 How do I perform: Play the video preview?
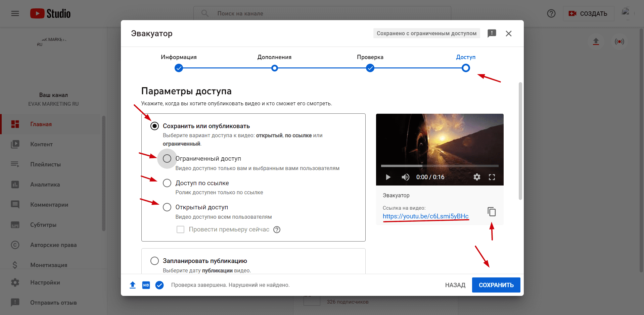388,177
